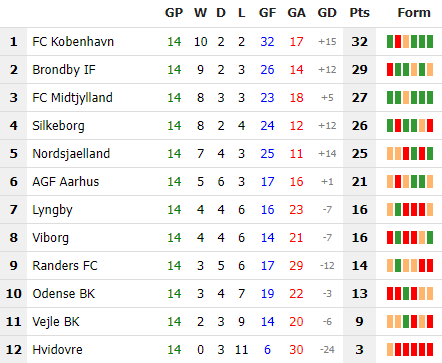
Task: Open the AGF Aarhus team link
Action: [66, 182]
